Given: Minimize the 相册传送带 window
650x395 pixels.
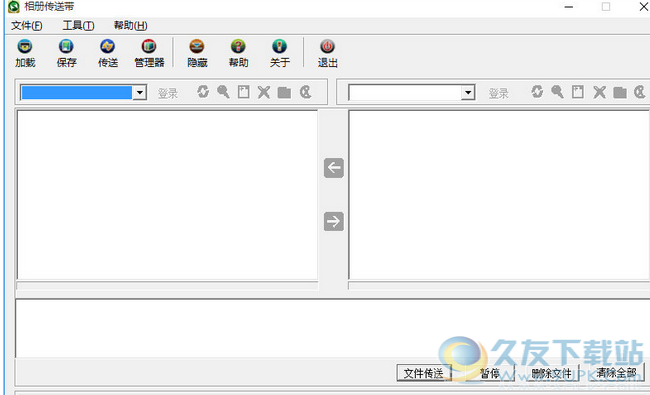Looking at the screenshot, I should [569, 7].
